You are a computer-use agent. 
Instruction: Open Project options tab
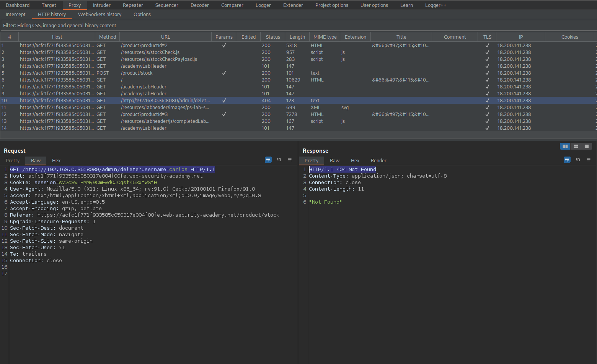[332, 5]
